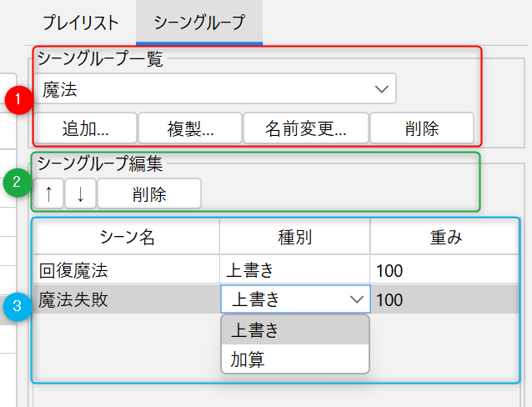532x407 pixels.
Task: Move the selected scene up with the ↑ arrow
Action: click(x=48, y=194)
